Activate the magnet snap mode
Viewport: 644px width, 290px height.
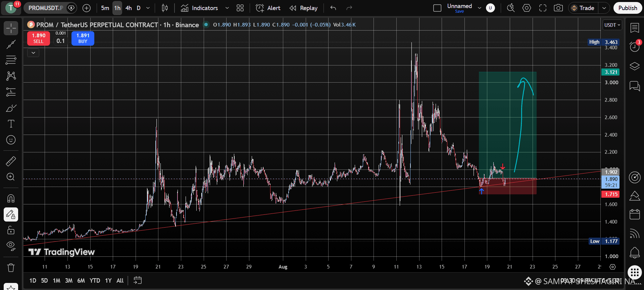click(x=11, y=198)
